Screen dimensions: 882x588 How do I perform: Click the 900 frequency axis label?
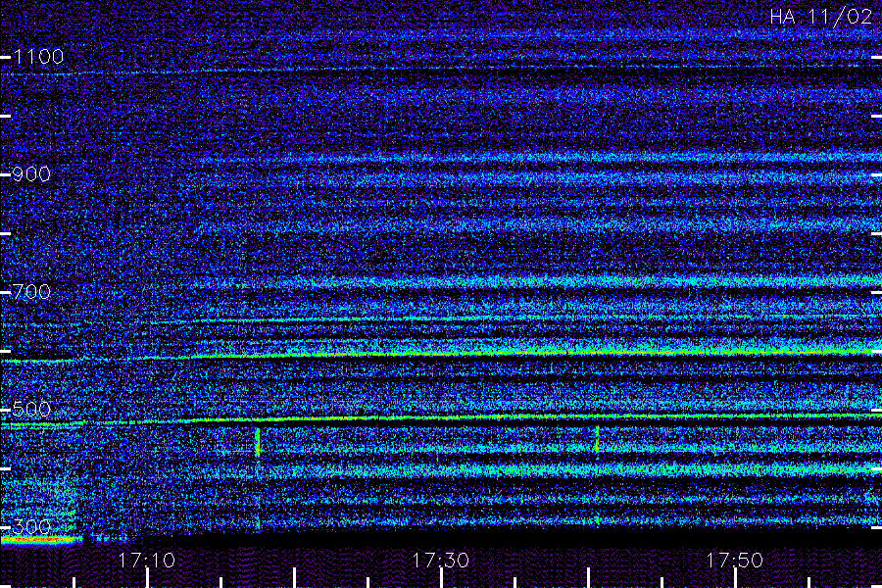[31, 173]
